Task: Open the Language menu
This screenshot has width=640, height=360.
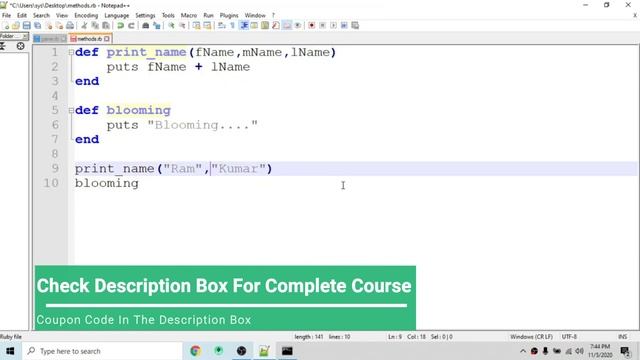Action: click(x=117, y=16)
